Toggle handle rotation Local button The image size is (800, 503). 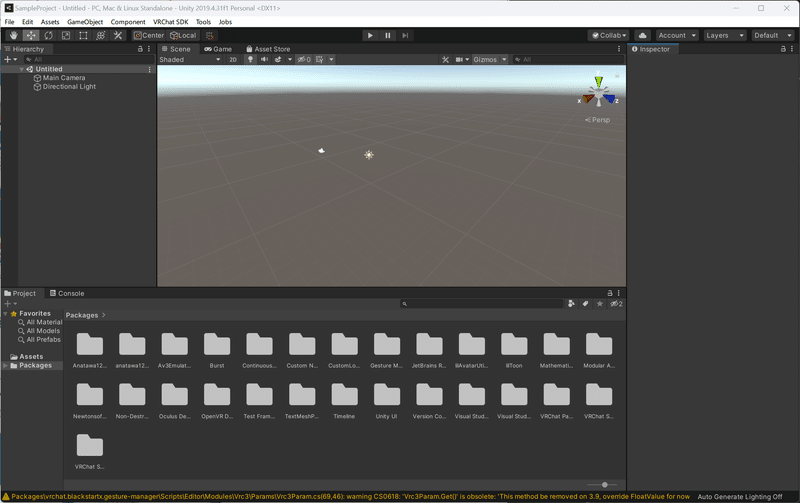point(183,35)
